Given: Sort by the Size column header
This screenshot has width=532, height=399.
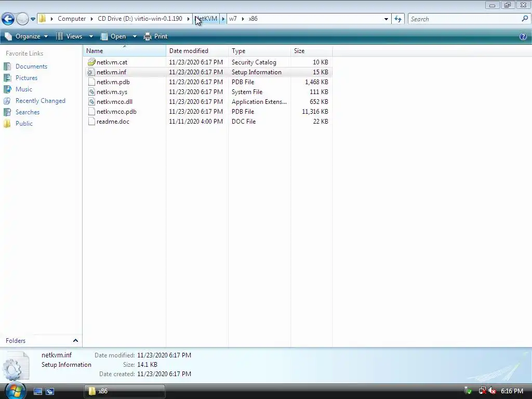Looking at the screenshot, I should pos(312,51).
